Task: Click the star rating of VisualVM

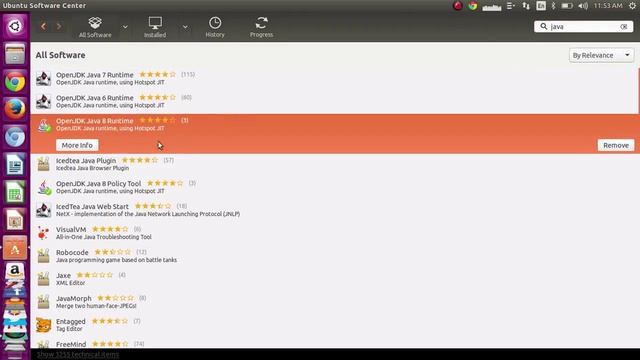Action: click(110, 229)
